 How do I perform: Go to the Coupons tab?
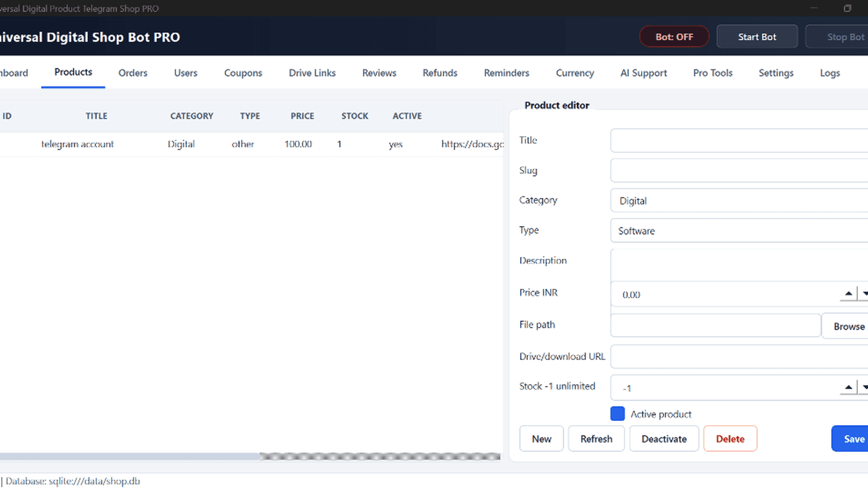click(243, 73)
